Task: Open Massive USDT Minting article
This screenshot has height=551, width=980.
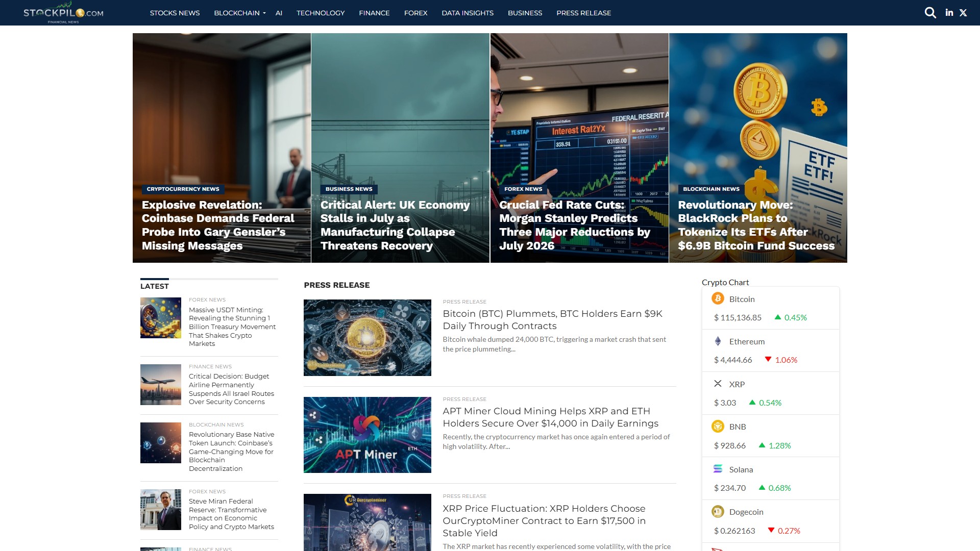Action: pos(232,327)
